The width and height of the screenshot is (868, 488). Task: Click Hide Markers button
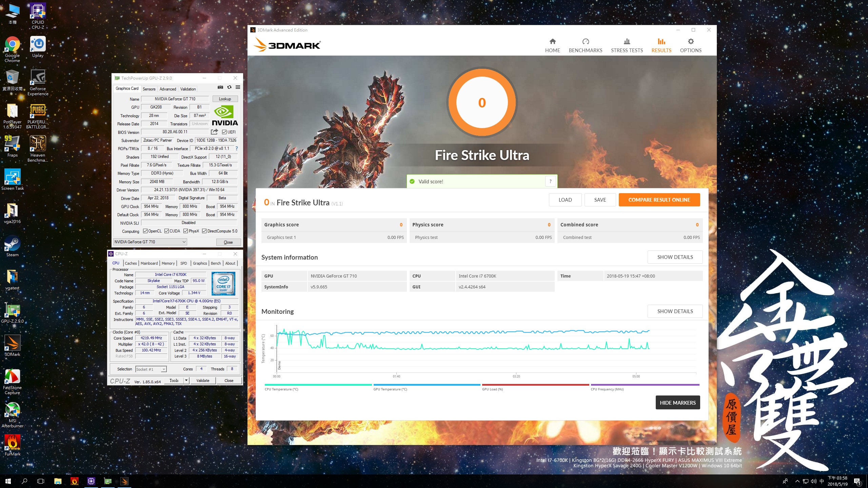coord(677,403)
